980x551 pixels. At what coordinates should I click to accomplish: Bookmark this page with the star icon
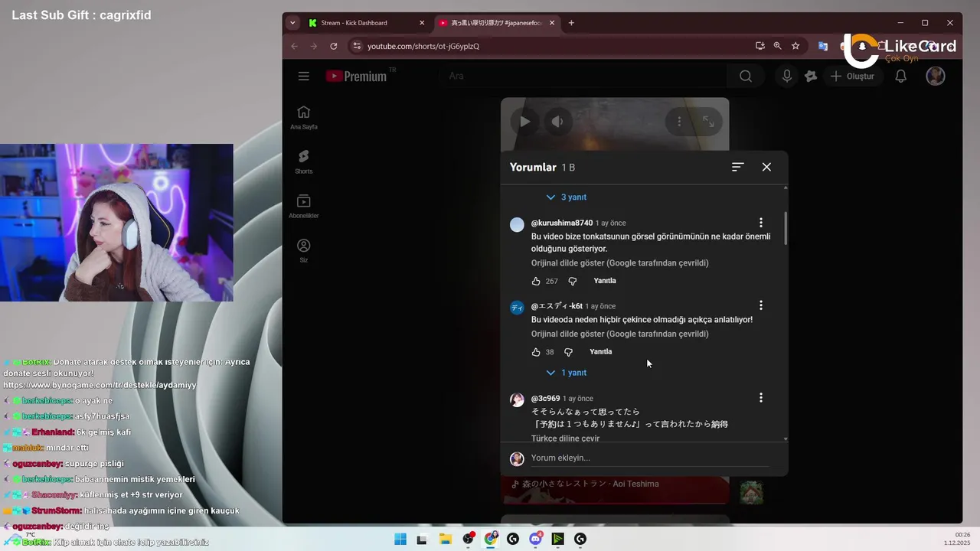click(x=795, y=46)
